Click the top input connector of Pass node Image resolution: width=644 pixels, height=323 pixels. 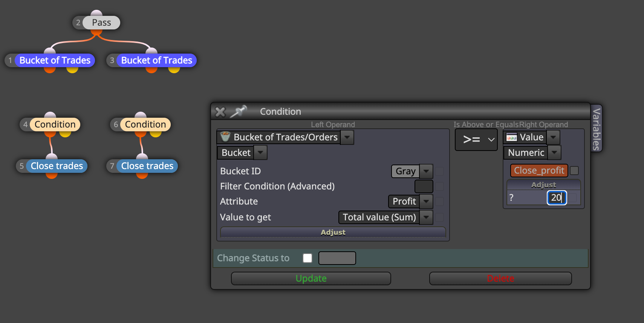(x=96, y=13)
